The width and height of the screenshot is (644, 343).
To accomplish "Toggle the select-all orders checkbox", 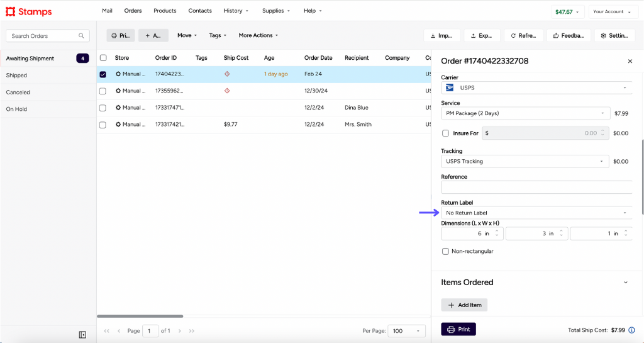I will point(103,58).
